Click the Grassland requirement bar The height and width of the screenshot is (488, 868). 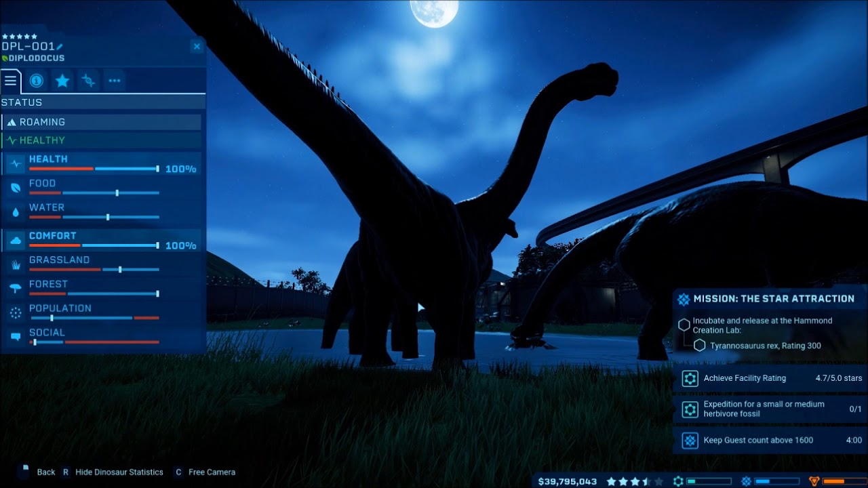94,269
